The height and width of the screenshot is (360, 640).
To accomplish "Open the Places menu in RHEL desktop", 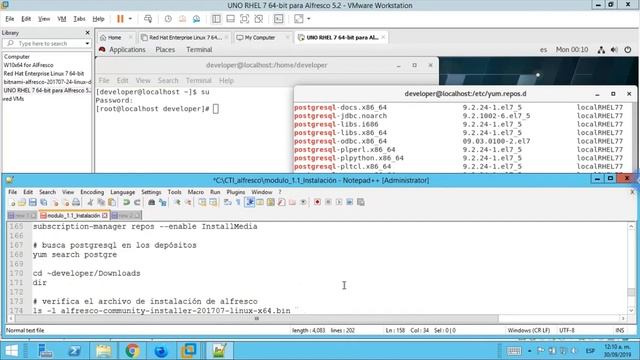I will pos(165,50).
